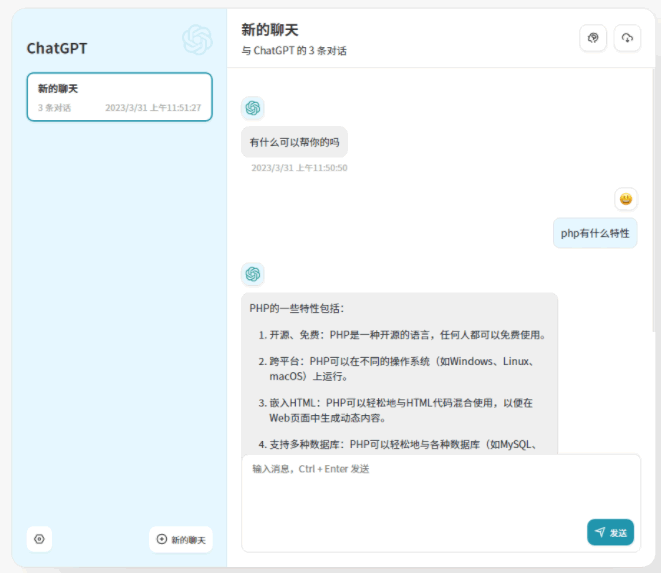Select the 新的聊天 conversation in sidebar

(x=119, y=97)
